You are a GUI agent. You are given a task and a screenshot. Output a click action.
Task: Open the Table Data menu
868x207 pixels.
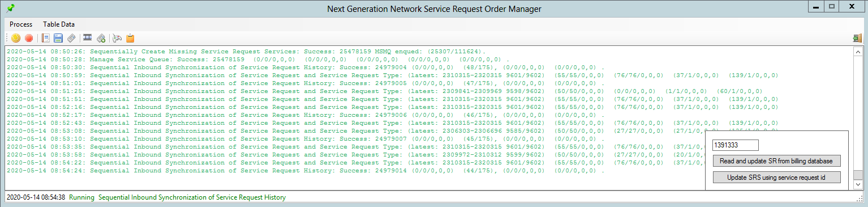pos(59,24)
